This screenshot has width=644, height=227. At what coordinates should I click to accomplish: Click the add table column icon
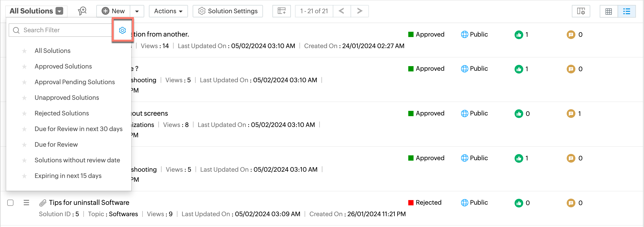coord(281,11)
